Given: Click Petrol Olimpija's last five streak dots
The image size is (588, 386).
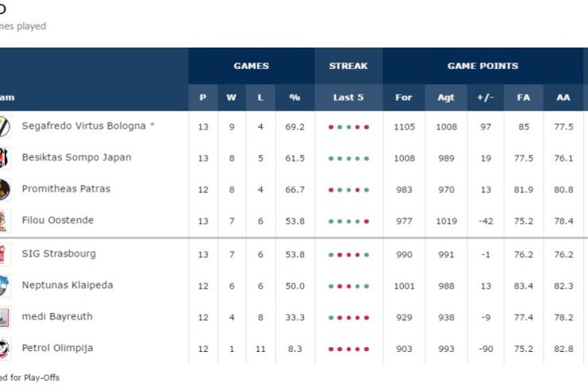Looking at the screenshot, I should coord(348,349).
